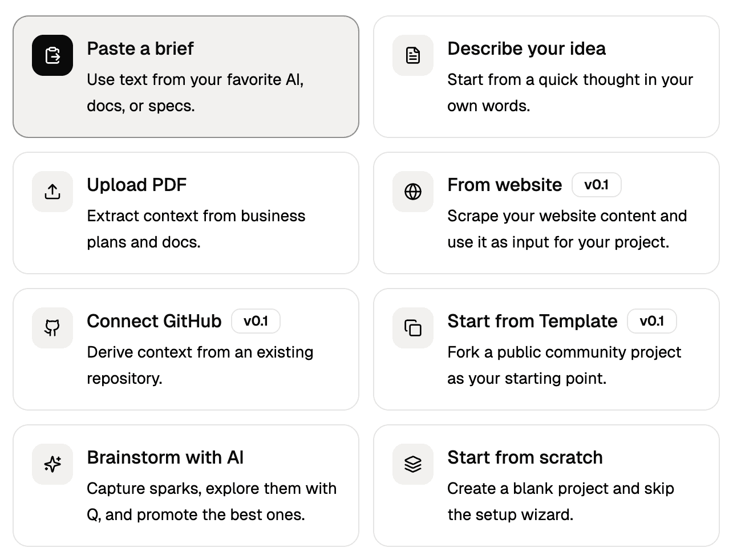737x560 pixels.
Task: Click the copy icon for Start from Template
Action: tap(413, 328)
